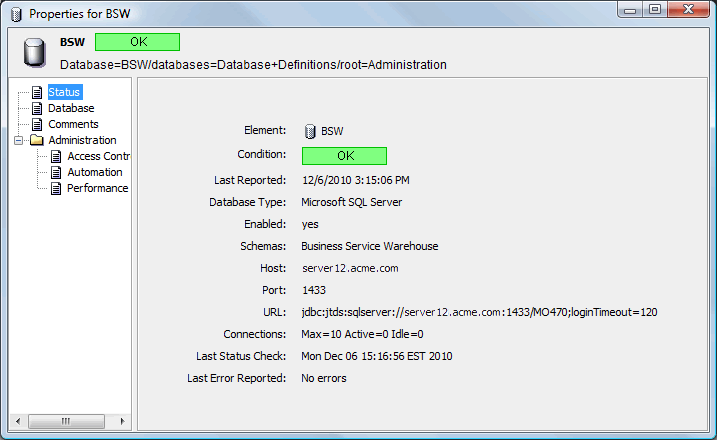
Task: Click the large database cylinder icon in header
Action: tap(35, 53)
